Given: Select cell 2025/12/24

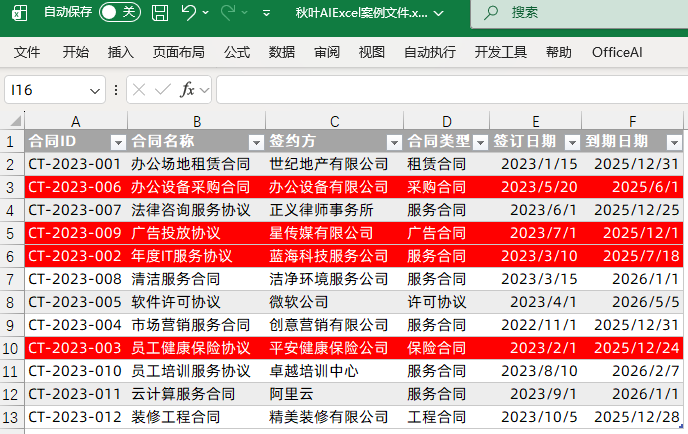Looking at the screenshot, I should pos(633,348).
